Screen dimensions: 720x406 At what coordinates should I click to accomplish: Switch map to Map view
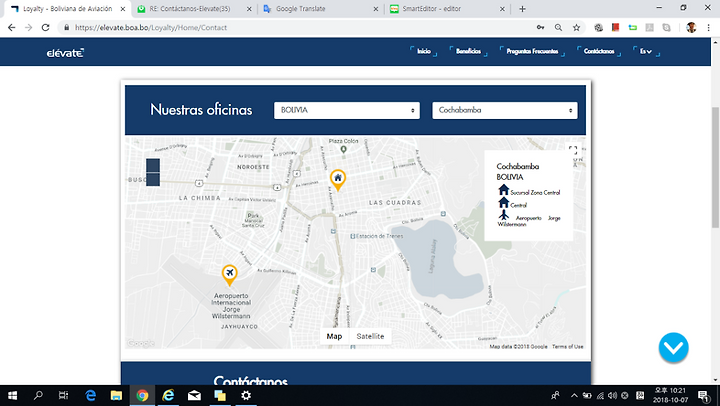(334, 336)
